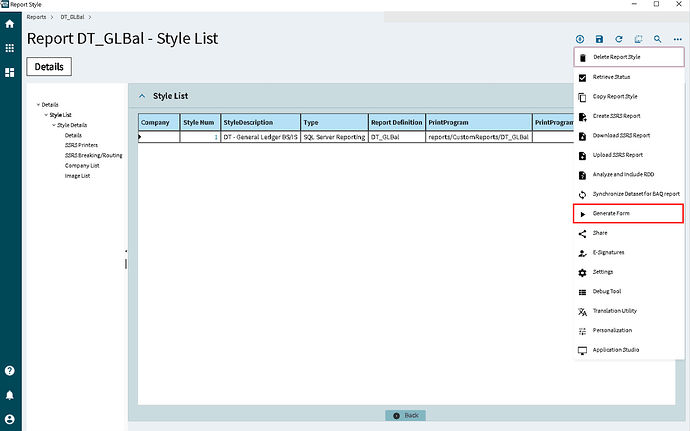The width and height of the screenshot is (690, 431).
Task: Click the Create SSRS Report file icon
Action: pyautogui.click(x=582, y=117)
